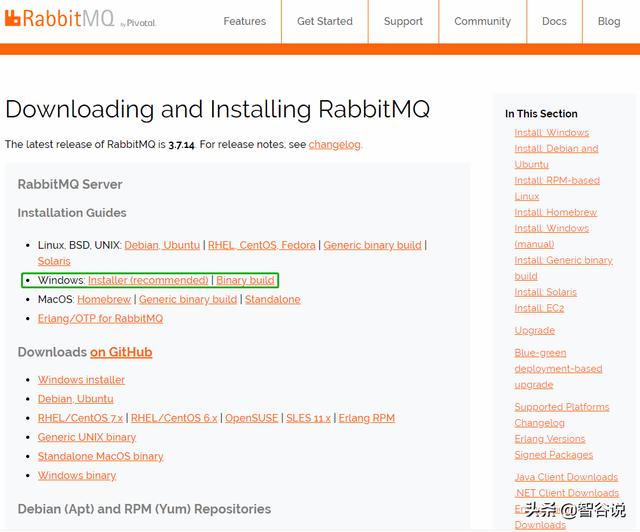The image size is (640, 532).
Task: Open the Get Started menu item
Action: [324, 21]
